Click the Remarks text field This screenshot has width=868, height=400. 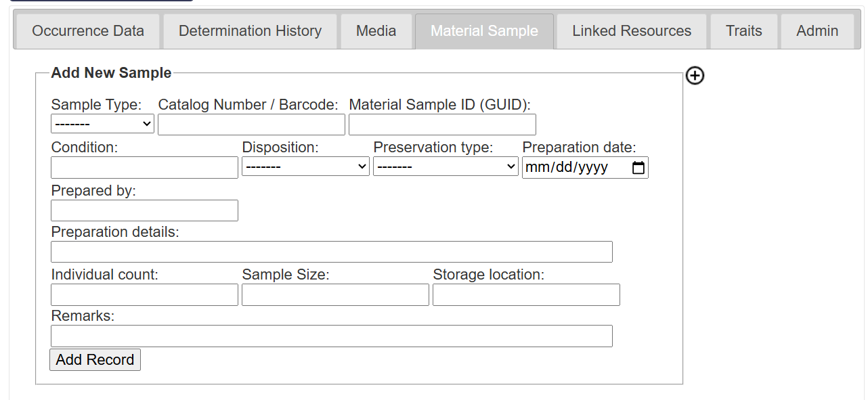click(331, 336)
